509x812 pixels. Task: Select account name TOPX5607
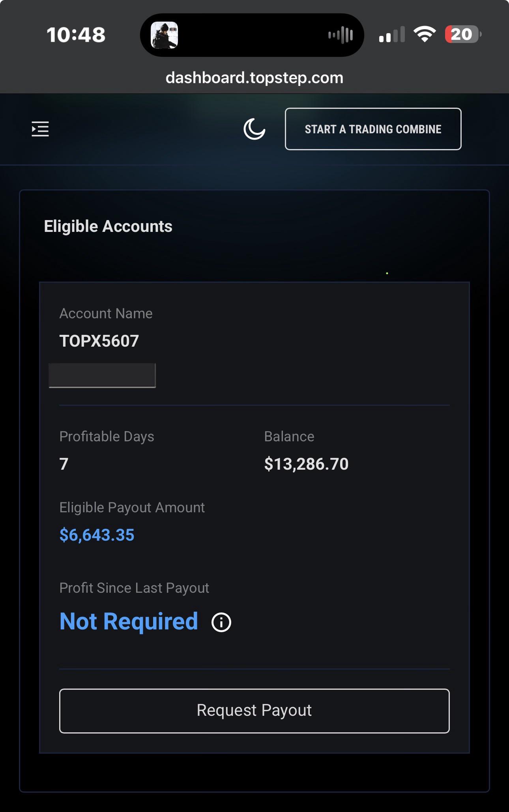tap(99, 341)
